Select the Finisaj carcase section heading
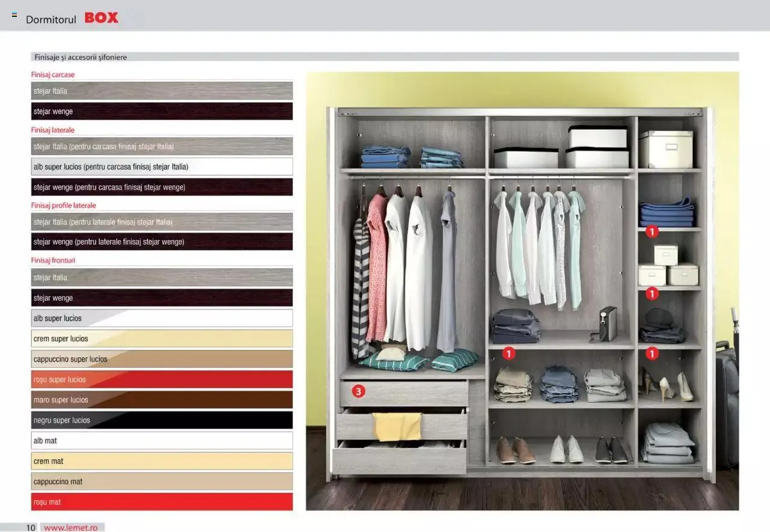Viewport: 770px width, 532px height. point(53,75)
